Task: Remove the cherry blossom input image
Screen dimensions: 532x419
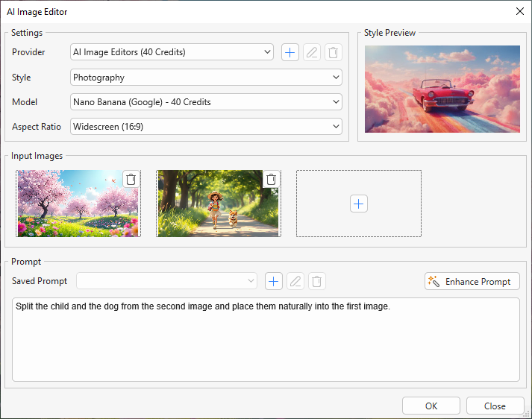Action: [x=131, y=180]
